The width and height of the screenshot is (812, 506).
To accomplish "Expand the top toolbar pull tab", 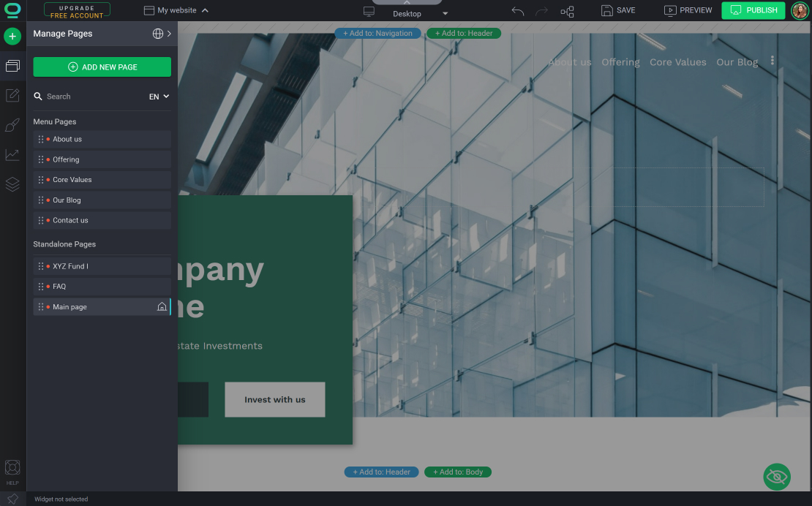I will pos(407,3).
